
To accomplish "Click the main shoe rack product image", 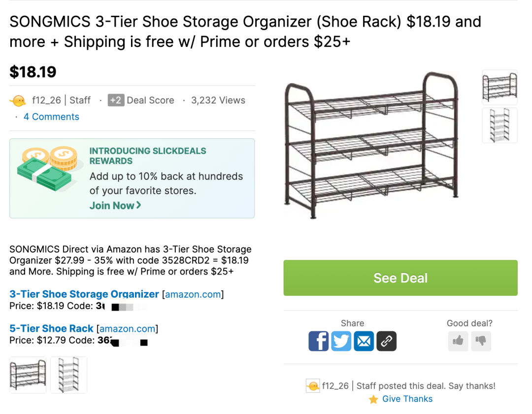I will click(x=371, y=145).
